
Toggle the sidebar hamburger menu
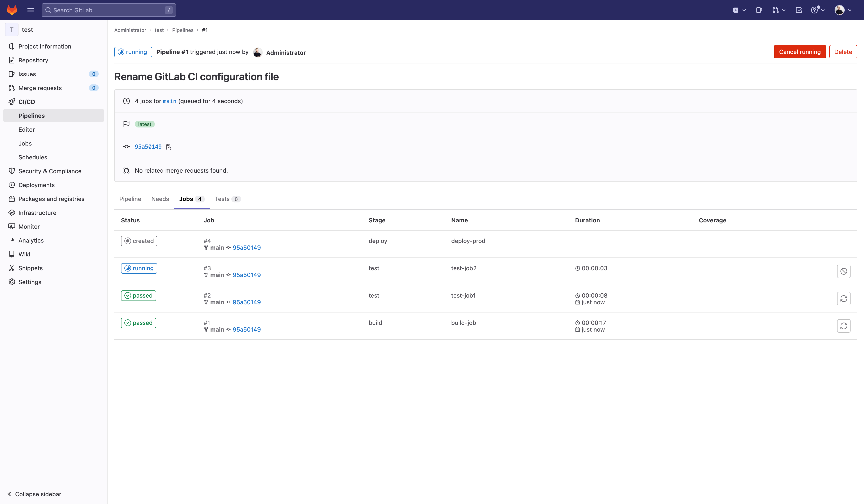30,10
